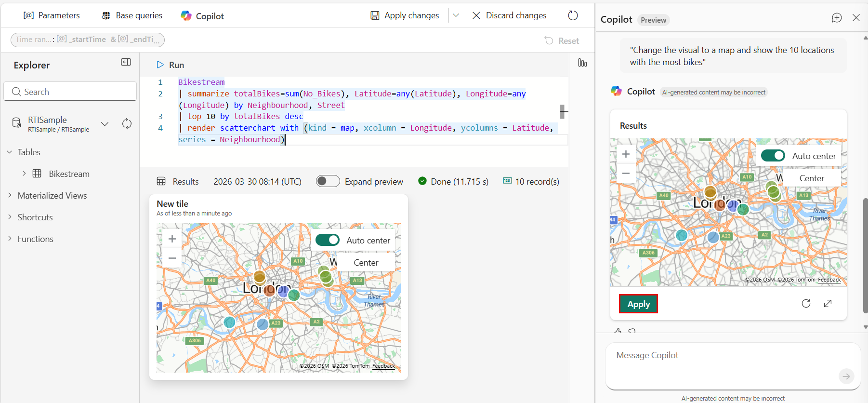Apply the Copilot suggested visual
Image resolution: width=868 pixels, height=403 pixels.
638,304
